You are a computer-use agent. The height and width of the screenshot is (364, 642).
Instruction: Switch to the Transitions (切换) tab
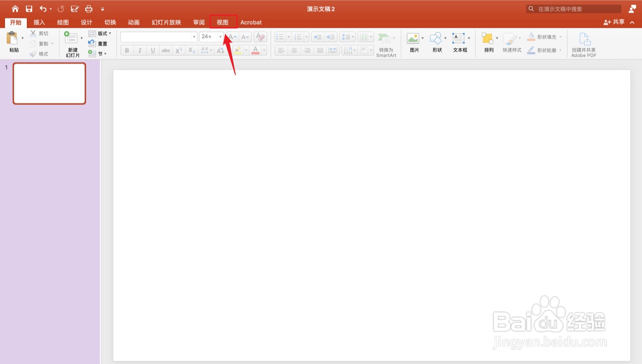click(110, 22)
